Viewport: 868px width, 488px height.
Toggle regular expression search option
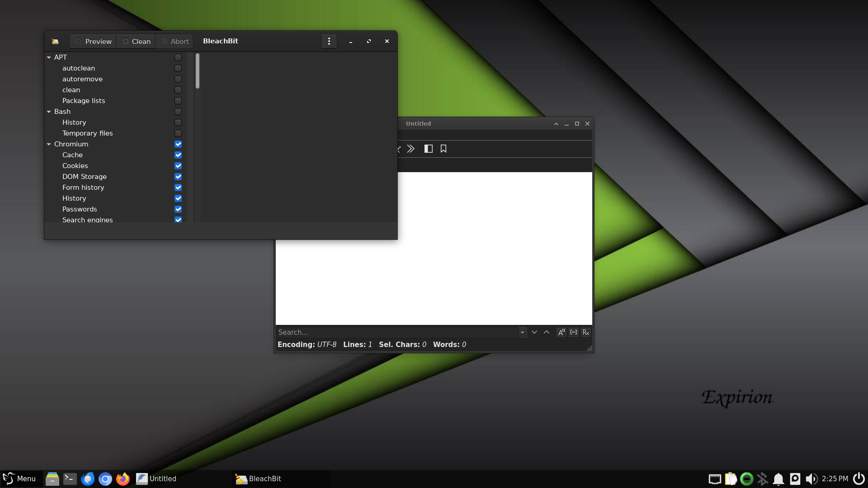[x=586, y=332]
